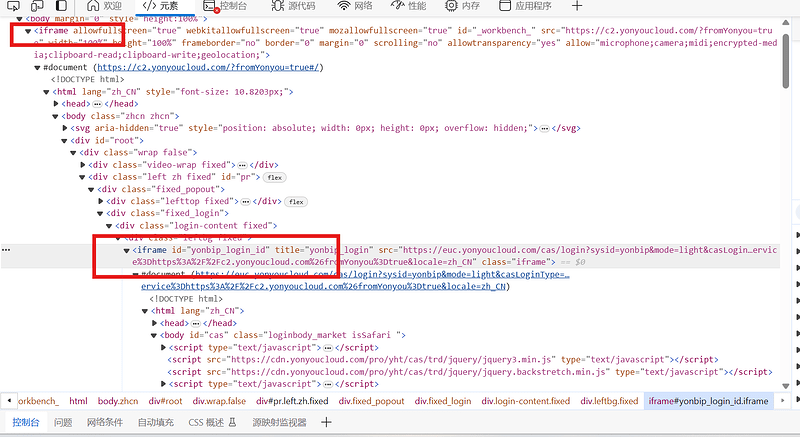Select the <!DOCTYPE html> line under first document
Screen dimensions: 800x437
(x=87, y=80)
